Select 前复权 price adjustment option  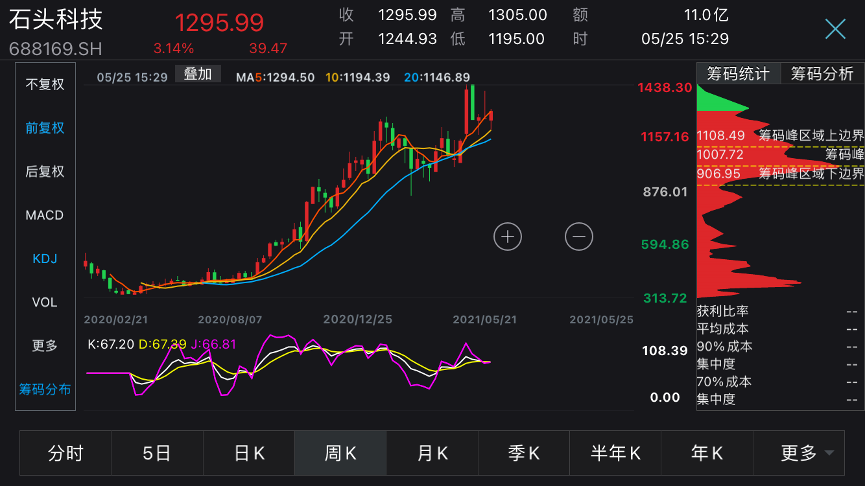[x=45, y=128]
